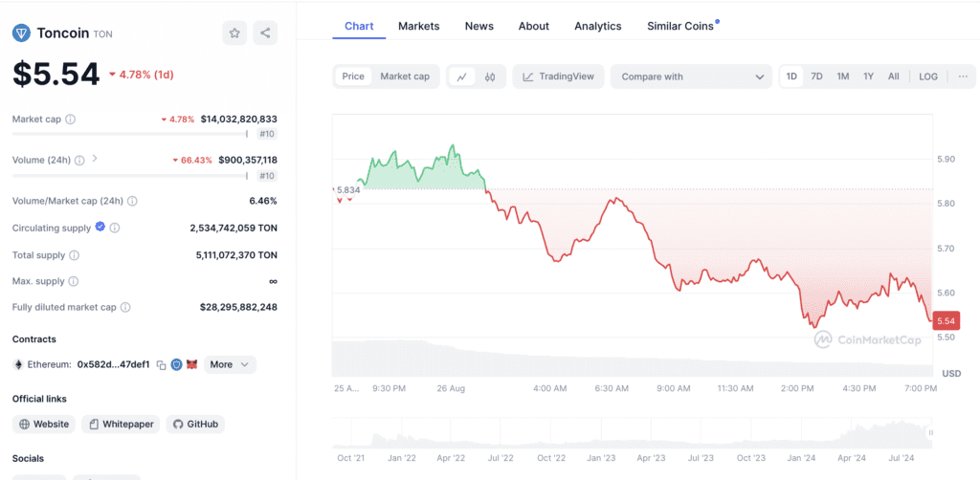980x480 pixels.
Task: Select the 7D time range
Action: tap(816, 76)
